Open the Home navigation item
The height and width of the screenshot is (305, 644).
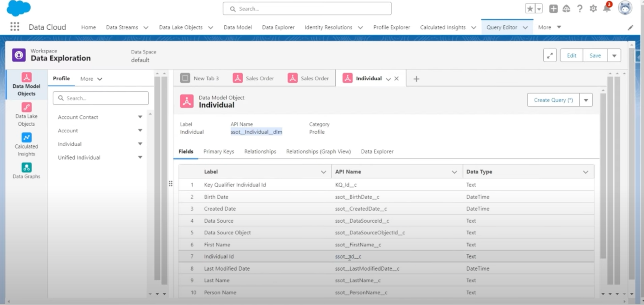pos(89,27)
